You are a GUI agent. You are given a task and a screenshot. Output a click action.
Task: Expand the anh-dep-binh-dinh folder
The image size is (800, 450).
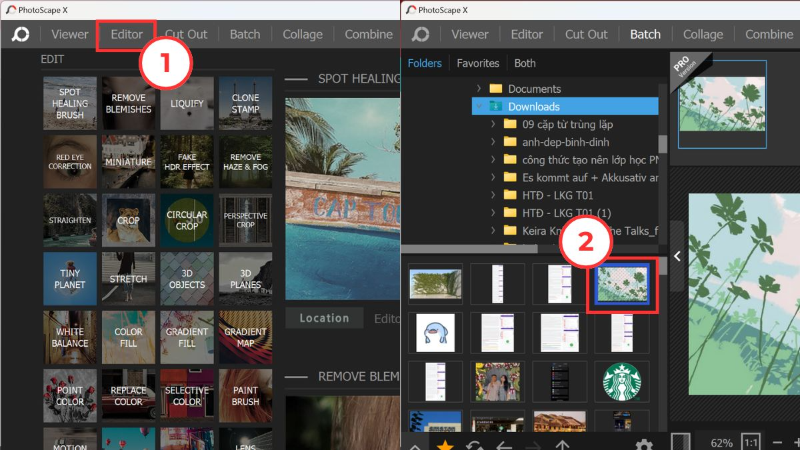(493, 142)
